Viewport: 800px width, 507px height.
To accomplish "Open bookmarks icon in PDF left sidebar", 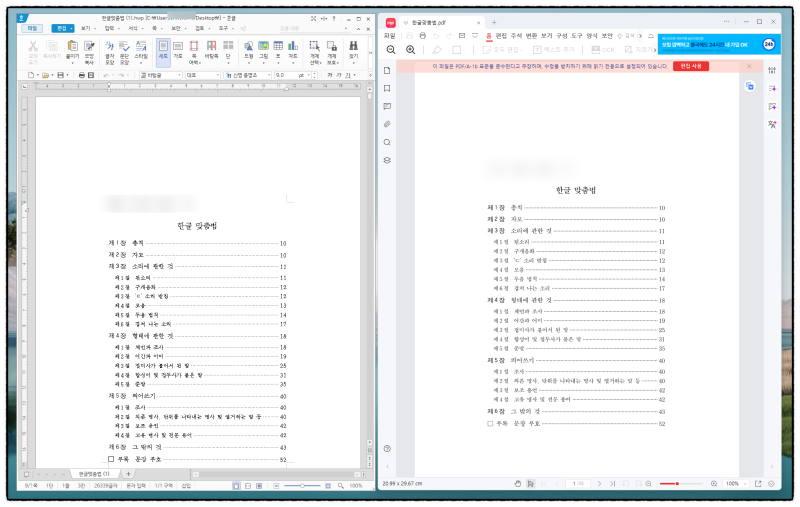I will tap(387, 88).
